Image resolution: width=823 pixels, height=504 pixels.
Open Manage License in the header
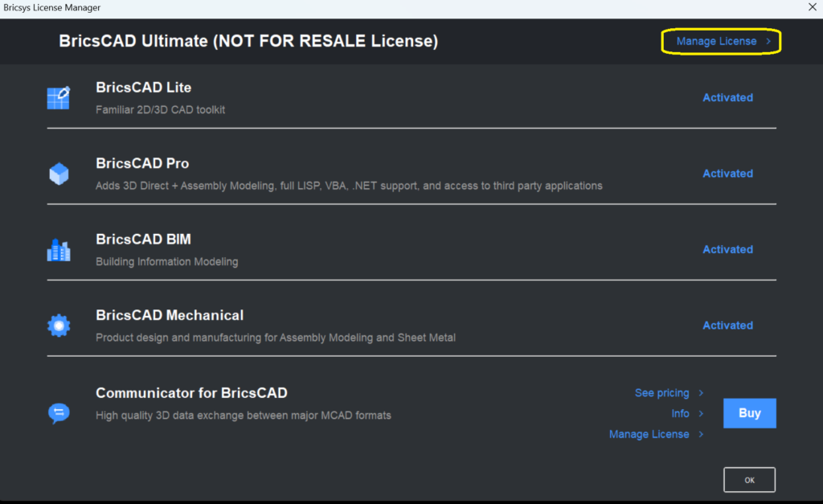tap(716, 42)
